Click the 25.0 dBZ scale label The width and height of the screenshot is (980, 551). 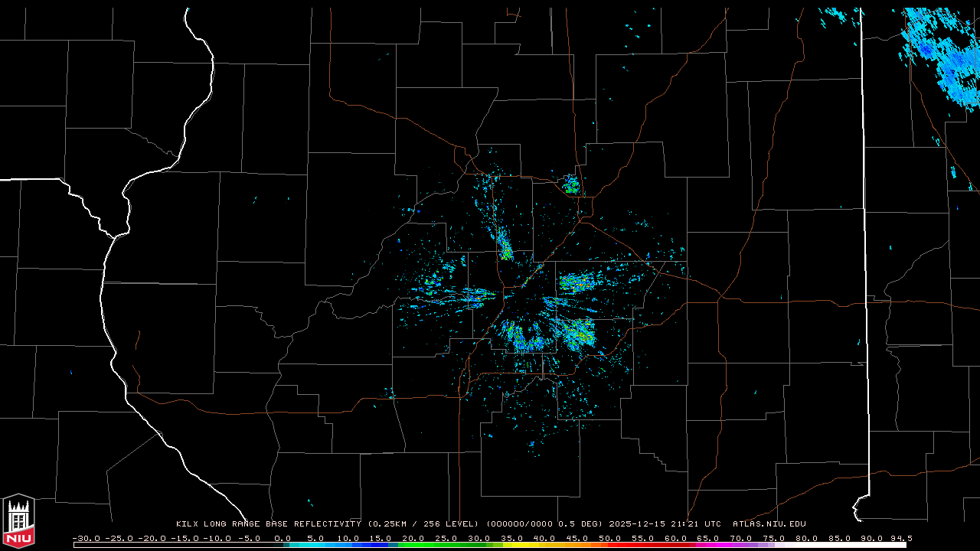[447, 538]
